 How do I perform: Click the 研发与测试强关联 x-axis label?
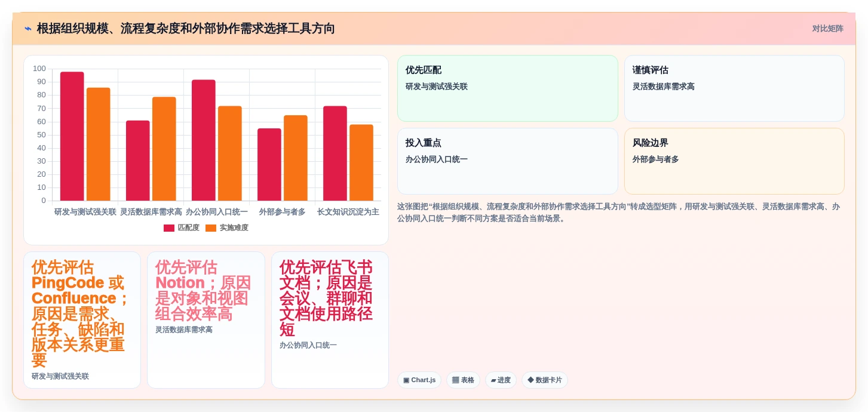tap(85, 212)
